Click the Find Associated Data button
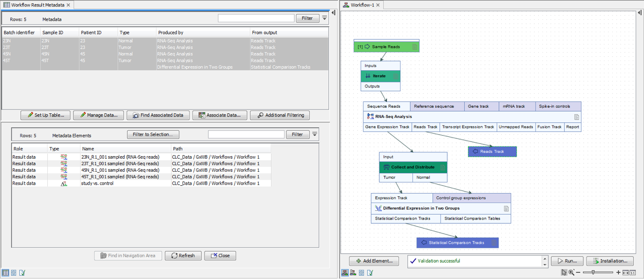The width and height of the screenshot is (644, 279). (x=158, y=115)
